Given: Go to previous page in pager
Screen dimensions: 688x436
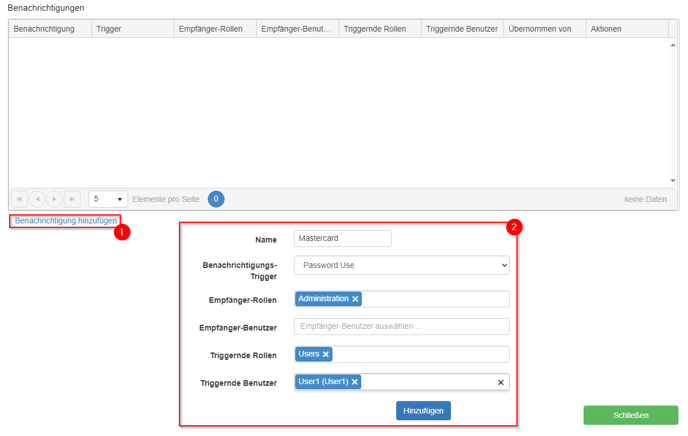Looking at the screenshot, I should tap(37, 199).
